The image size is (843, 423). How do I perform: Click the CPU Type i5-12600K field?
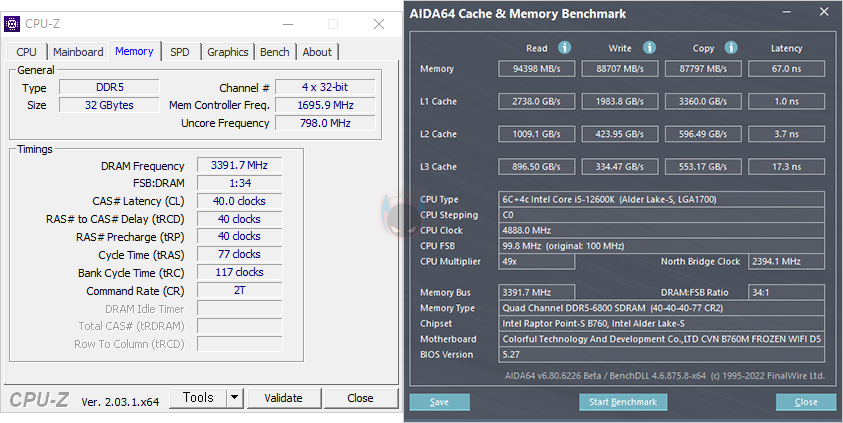(x=662, y=199)
